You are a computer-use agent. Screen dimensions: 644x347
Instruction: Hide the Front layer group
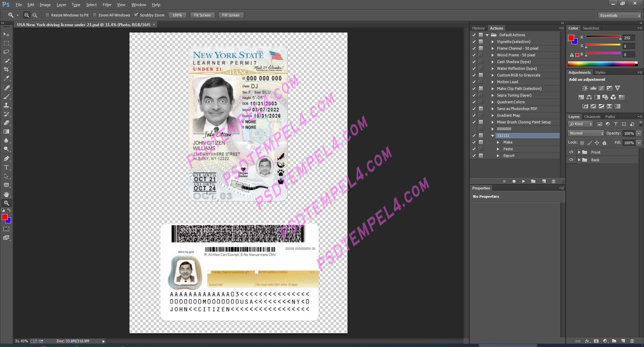(x=571, y=152)
